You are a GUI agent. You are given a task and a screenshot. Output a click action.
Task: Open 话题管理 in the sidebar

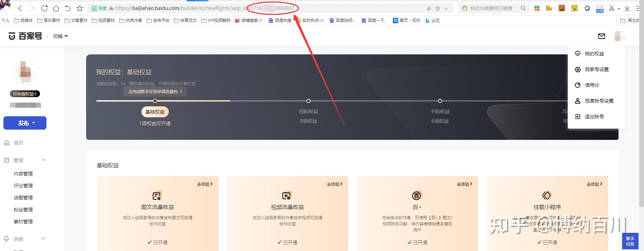(x=23, y=198)
